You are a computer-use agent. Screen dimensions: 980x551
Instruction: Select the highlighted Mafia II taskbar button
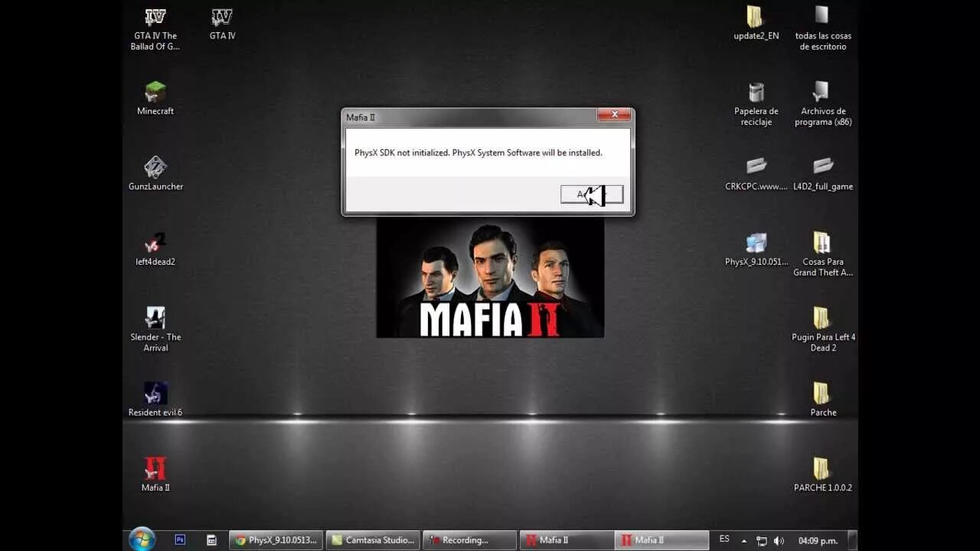662,540
